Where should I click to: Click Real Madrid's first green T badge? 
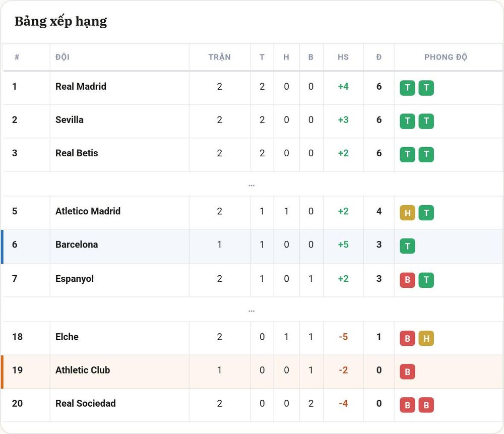pos(407,88)
